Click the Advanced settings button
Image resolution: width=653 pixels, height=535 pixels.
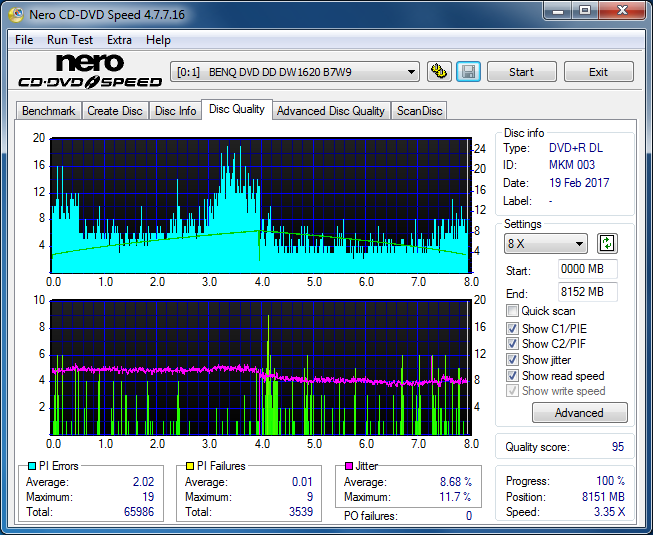click(x=579, y=413)
